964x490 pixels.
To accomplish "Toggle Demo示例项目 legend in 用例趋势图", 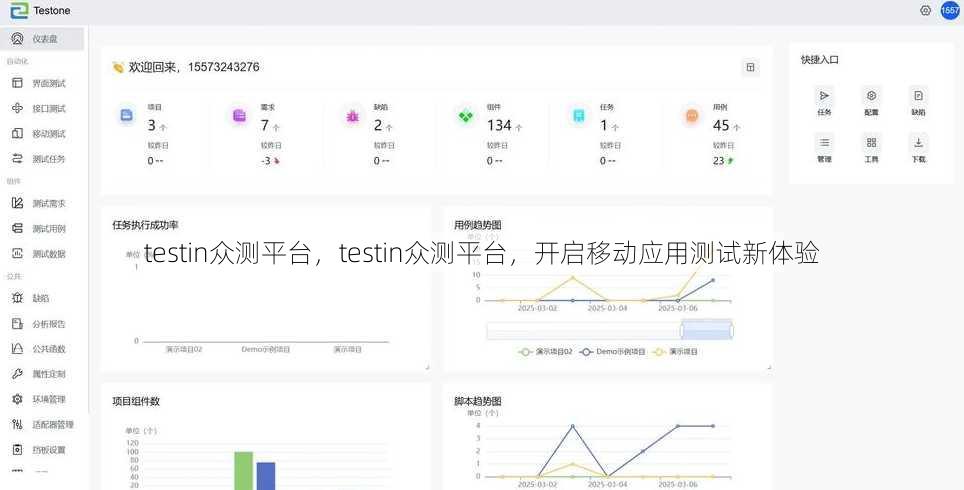I will tap(612, 352).
